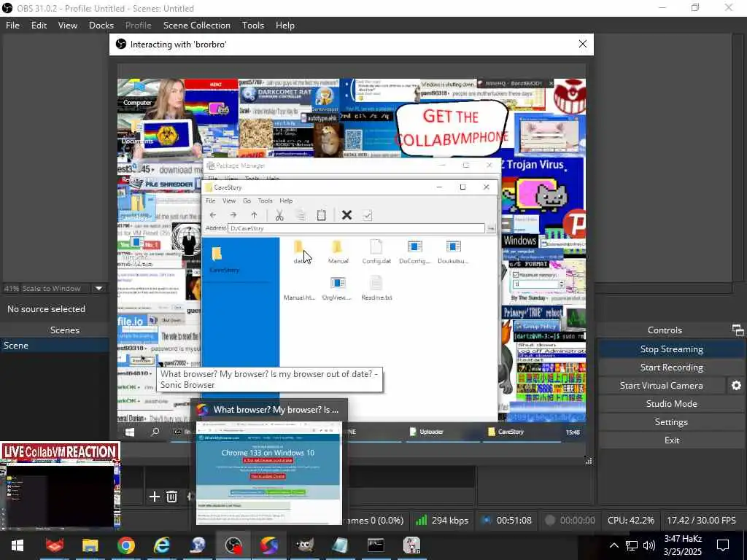The width and height of the screenshot is (747, 560).
Task: Click the add source plus icon
Action: click(x=155, y=497)
